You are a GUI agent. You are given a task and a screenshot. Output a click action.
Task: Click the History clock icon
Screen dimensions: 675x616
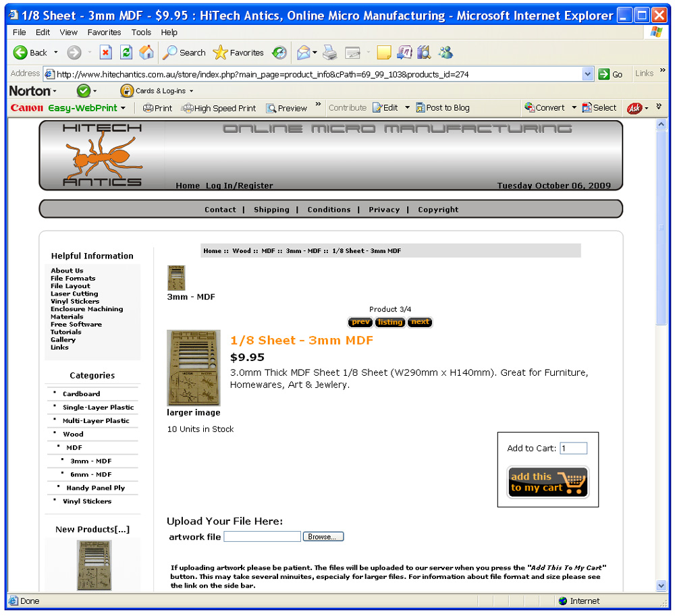tap(279, 53)
